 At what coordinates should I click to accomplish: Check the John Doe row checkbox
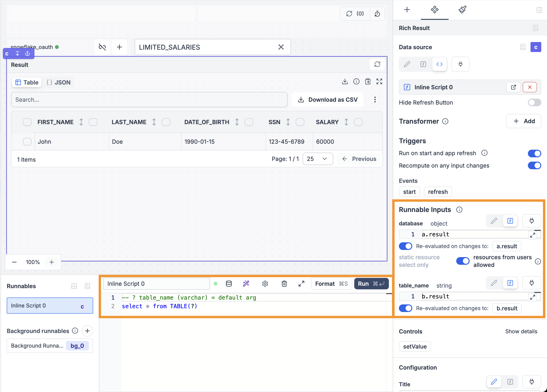click(27, 142)
